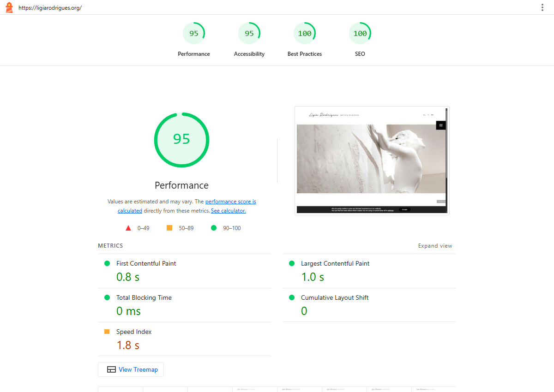Click the large 95 Performance gauge
Viewport: 554px width, 392px height.
pos(181,140)
